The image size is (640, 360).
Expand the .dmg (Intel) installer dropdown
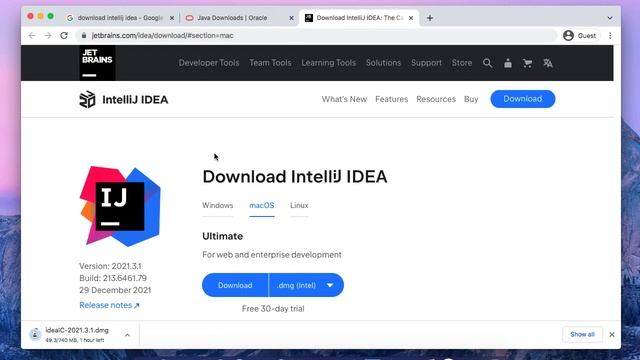tap(306, 285)
